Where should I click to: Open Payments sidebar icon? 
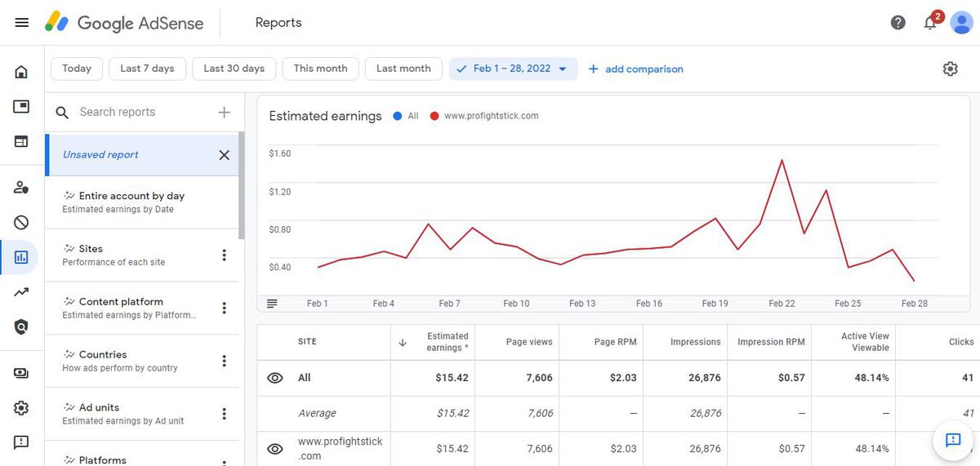pos(21,373)
